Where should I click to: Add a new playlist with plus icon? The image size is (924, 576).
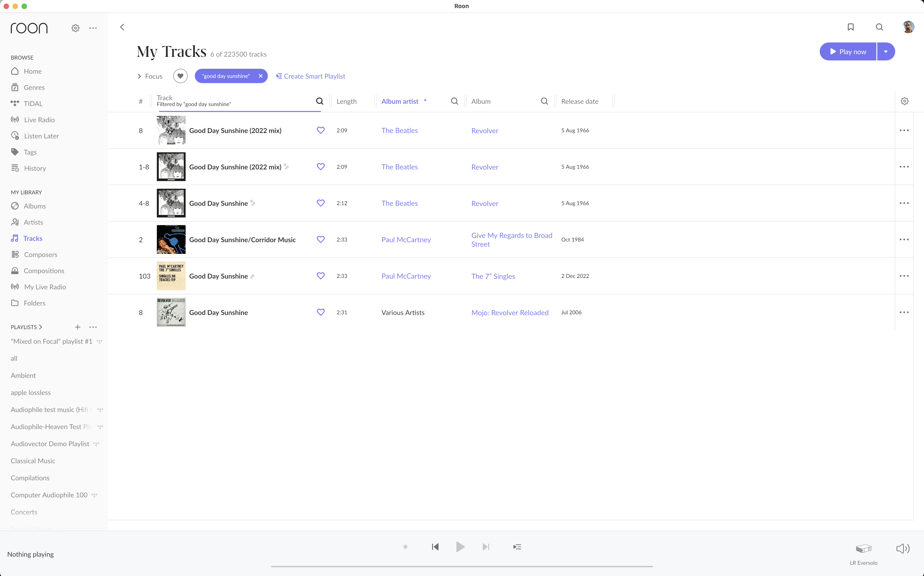click(78, 327)
